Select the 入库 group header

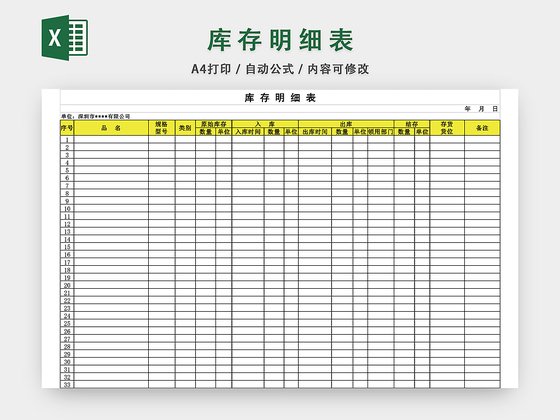click(265, 124)
